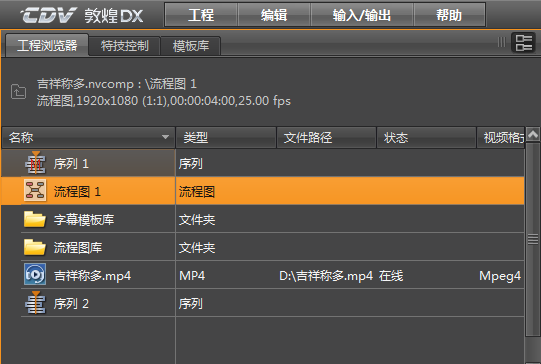This screenshot has width=541, height=364.
Task: Toggle the list view mode icon
Action: [523, 43]
